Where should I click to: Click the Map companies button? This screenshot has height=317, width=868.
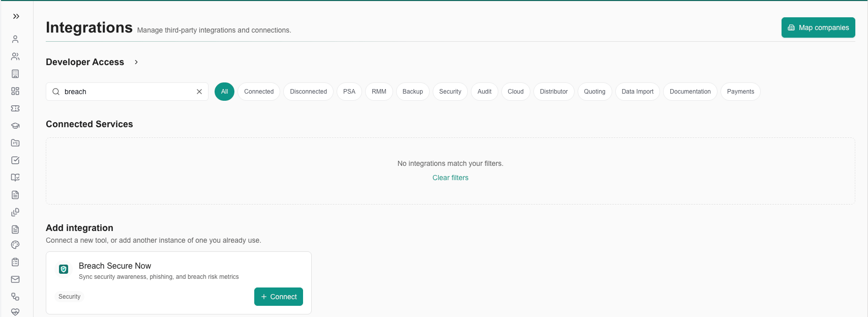pyautogui.click(x=818, y=27)
